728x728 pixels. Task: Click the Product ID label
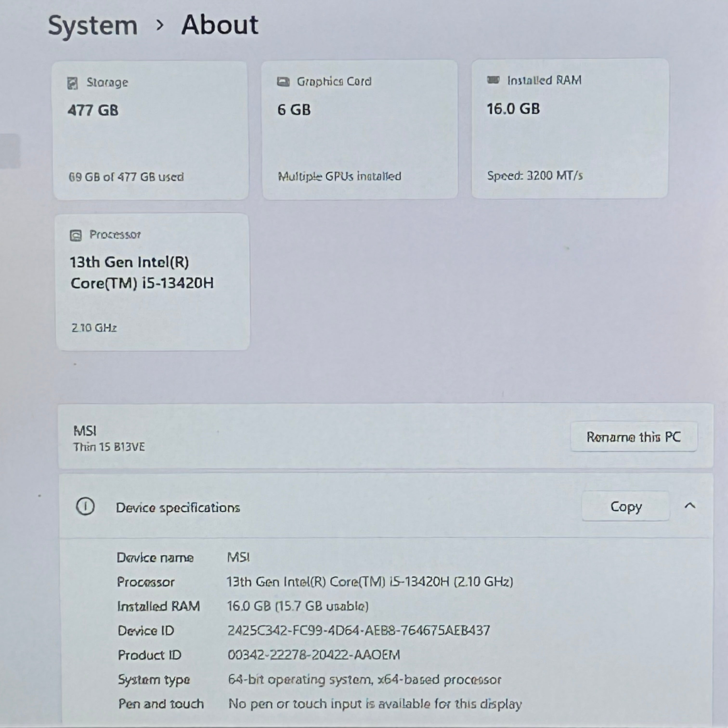click(149, 655)
